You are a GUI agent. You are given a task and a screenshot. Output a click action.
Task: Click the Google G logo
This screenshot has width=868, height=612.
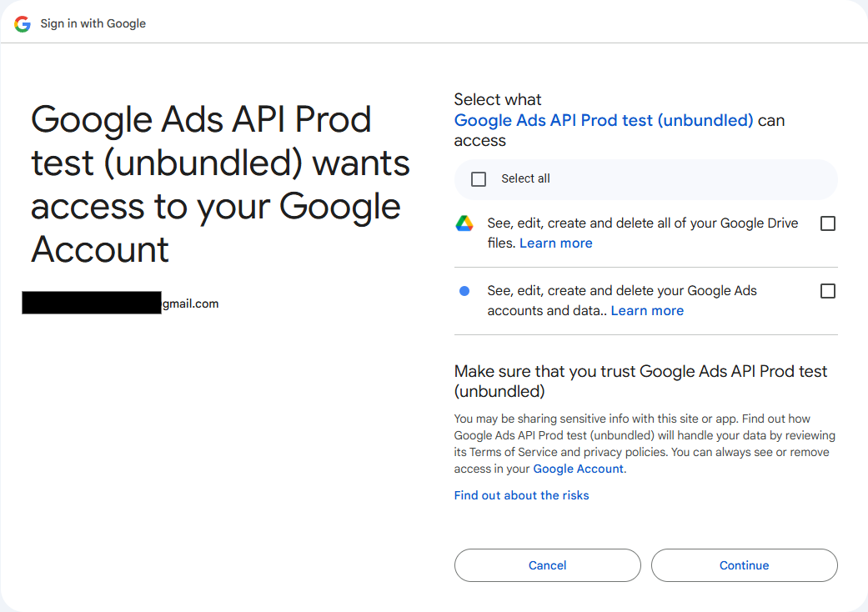pos(23,24)
